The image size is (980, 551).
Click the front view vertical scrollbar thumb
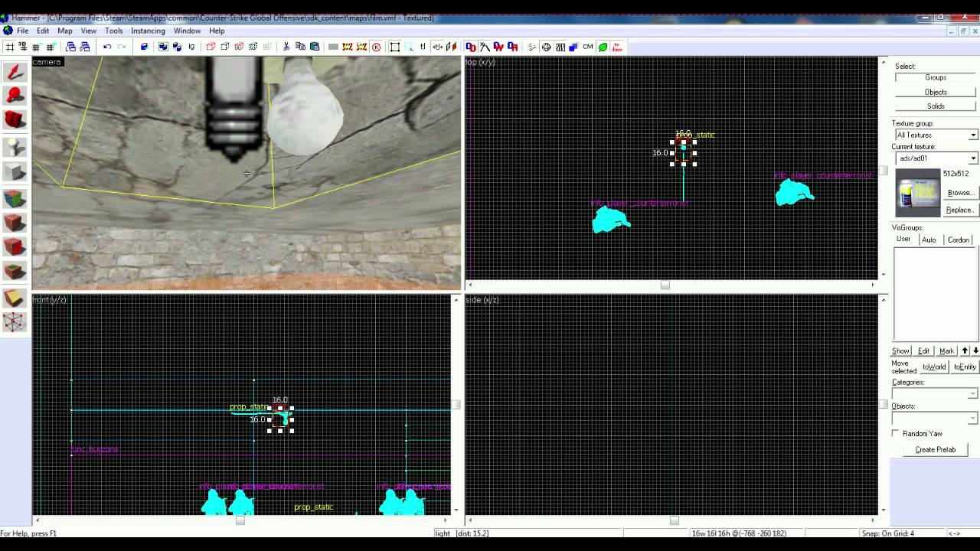point(456,403)
